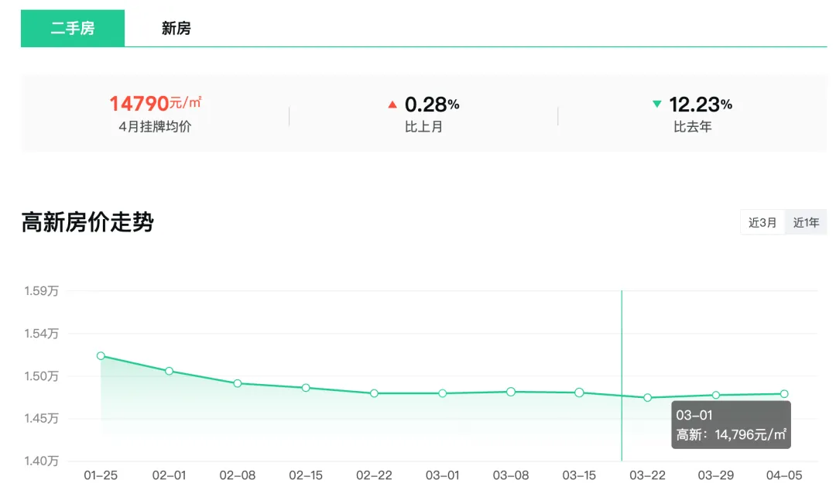Click the data point above 03-08
Screen dimensions: 836x504
click(511, 392)
